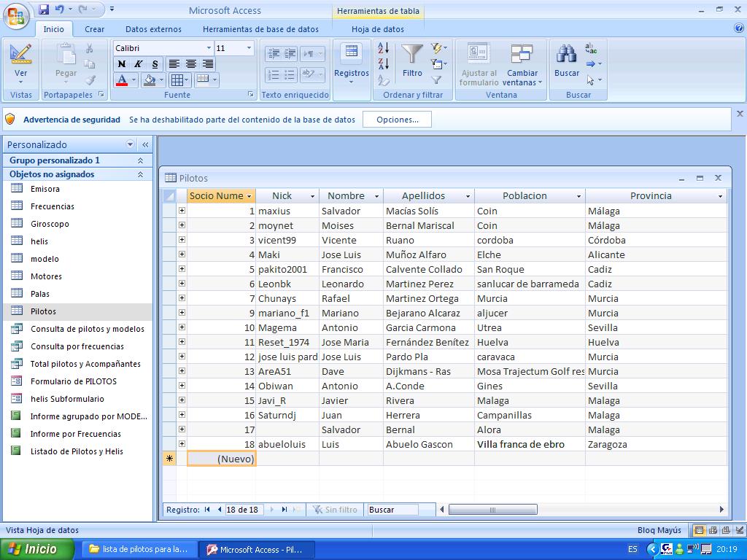This screenshot has width=747, height=560.
Task: Click the Buscar search field in record navigator
Action: tap(392, 510)
